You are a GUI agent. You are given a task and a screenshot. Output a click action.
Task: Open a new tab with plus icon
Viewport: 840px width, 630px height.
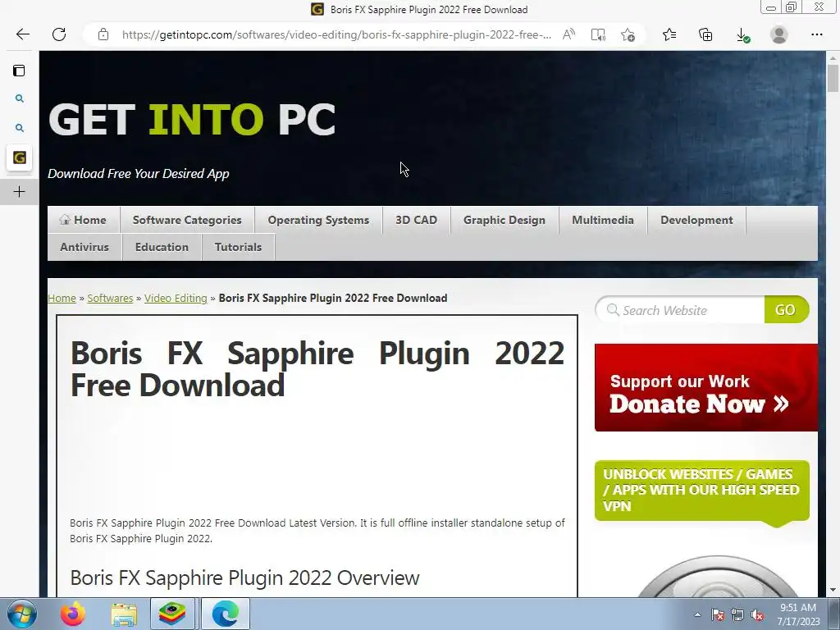pyautogui.click(x=20, y=192)
